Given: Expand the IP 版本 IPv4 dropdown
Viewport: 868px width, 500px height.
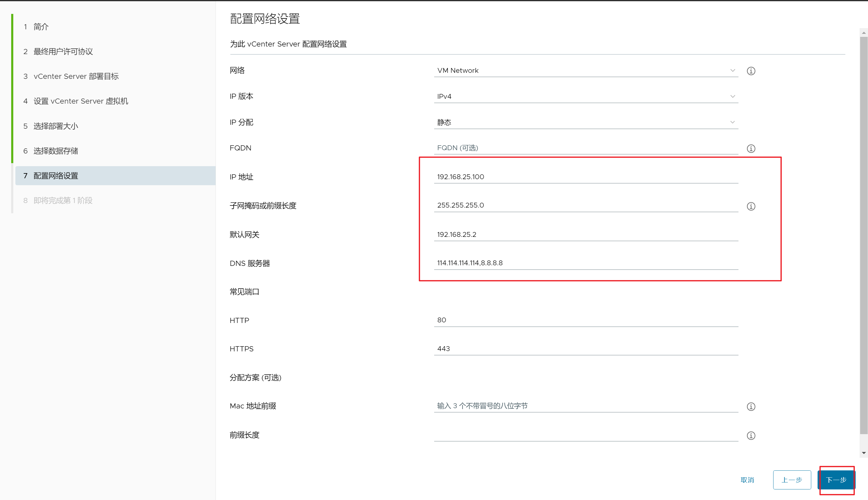Looking at the screenshot, I should [586, 96].
